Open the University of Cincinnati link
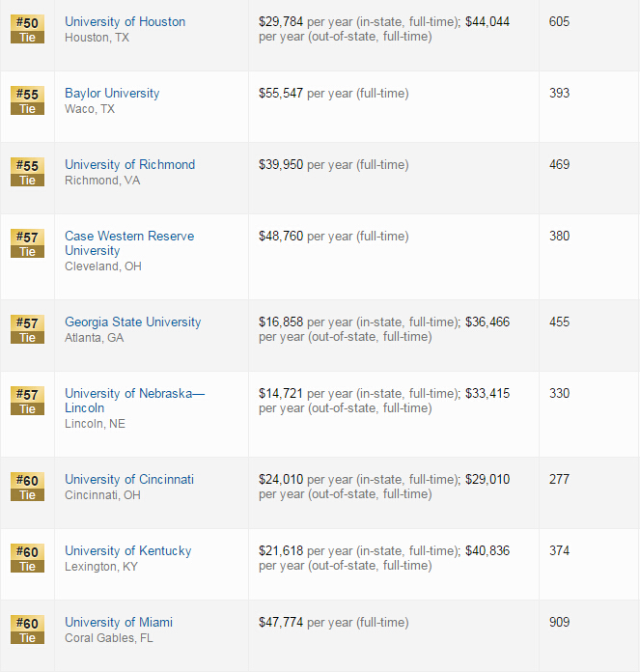The width and height of the screenshot is (640, 672). pyautogui.click(x=129, y=479)
